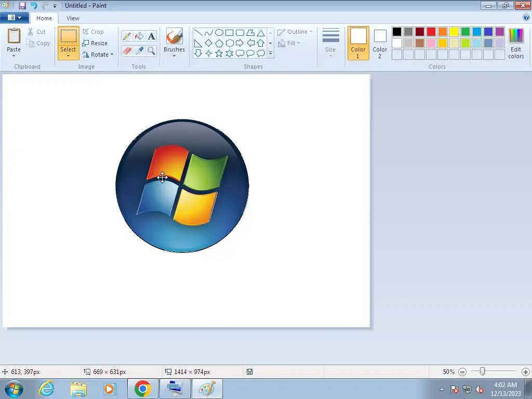Click the Windows Start orb
The height and width of the screenshot is (399, 532).
[x=14, y=389]
